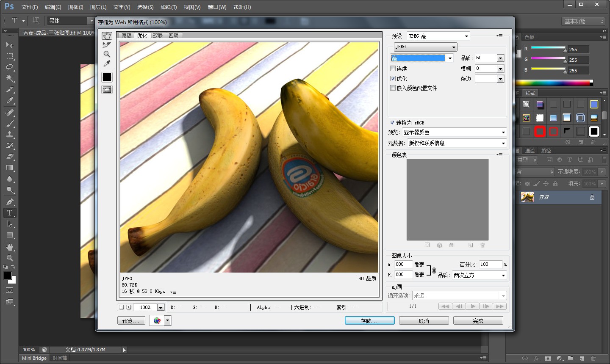Screen dimensions: 610x364
Task: Select the Brush tool
Action: [x=10, y=124]
